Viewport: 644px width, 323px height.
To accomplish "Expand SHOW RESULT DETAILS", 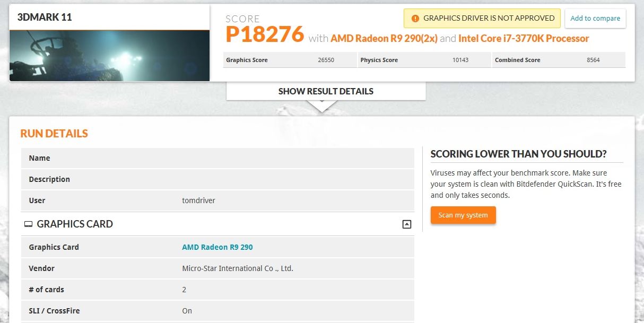I will 326,91.
